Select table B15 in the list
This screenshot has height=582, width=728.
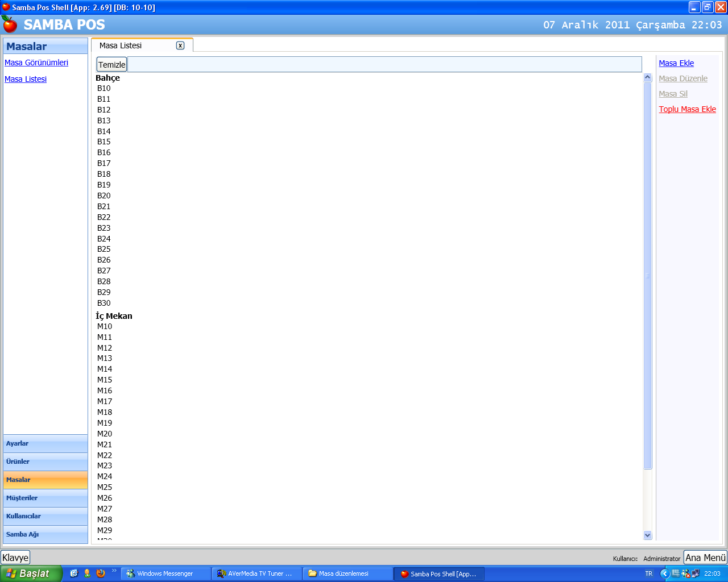[104, 142]
